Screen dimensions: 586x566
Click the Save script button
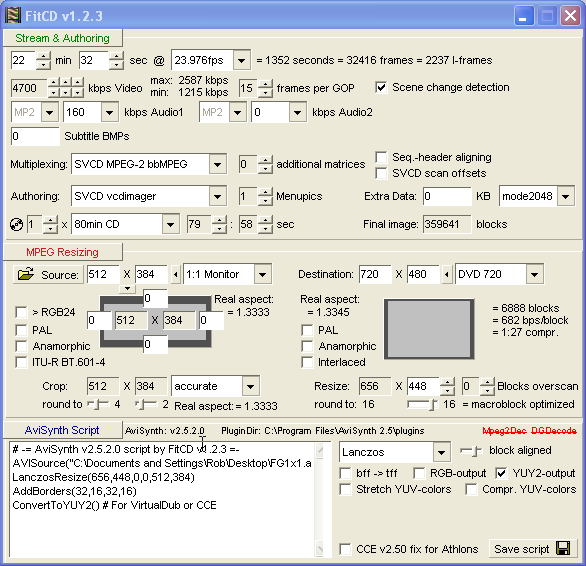[x=532, y=548]
